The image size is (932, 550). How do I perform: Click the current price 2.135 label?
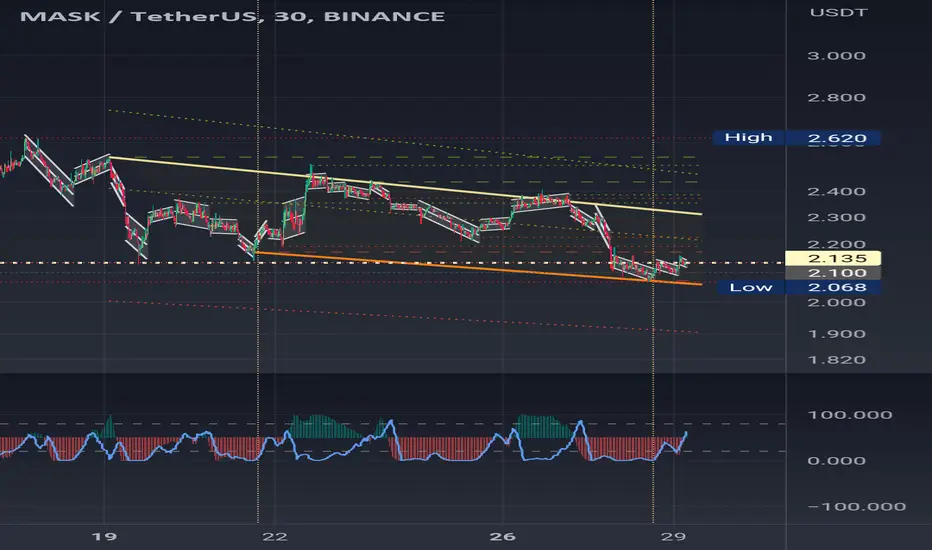(x=833, y=258)
